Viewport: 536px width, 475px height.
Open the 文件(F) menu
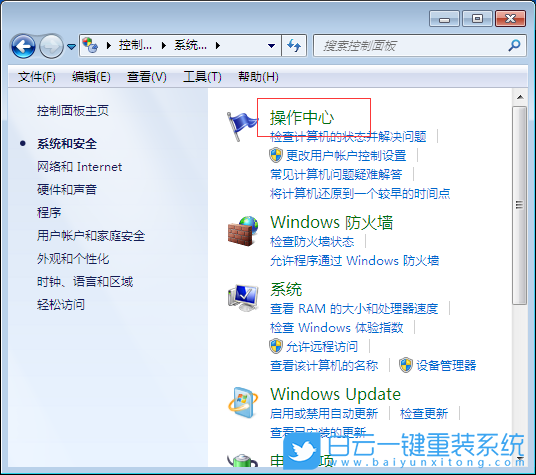tap(37, 77)
